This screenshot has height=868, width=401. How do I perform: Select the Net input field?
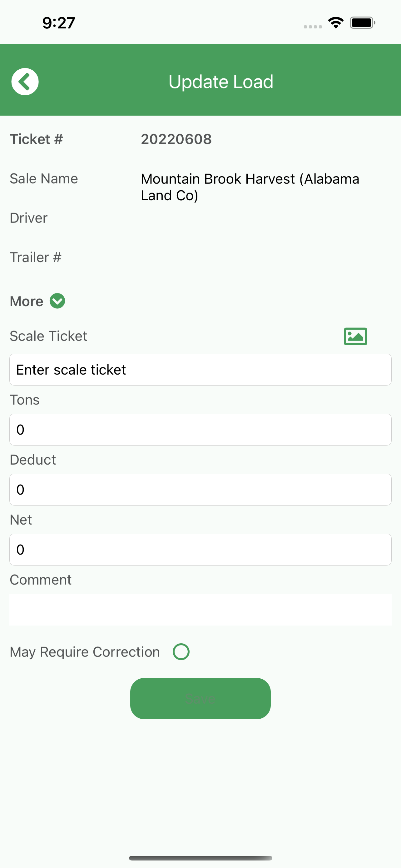(200, 550)
